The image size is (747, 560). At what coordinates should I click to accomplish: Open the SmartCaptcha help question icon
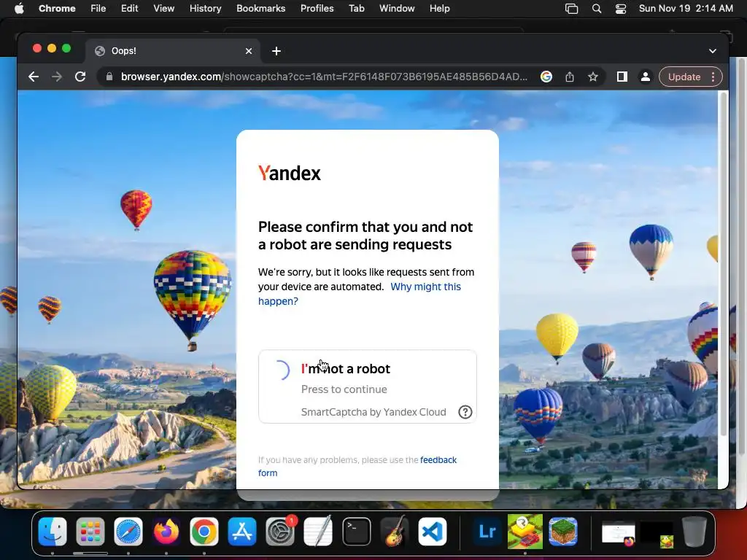[x=465, y=412]
